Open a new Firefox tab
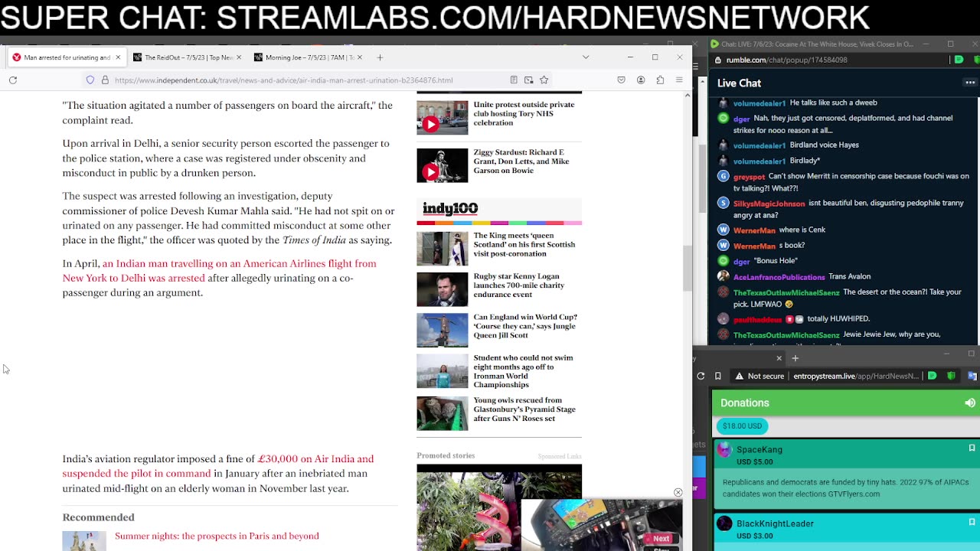The image size is (980, 551). click(x=380, y=57)
